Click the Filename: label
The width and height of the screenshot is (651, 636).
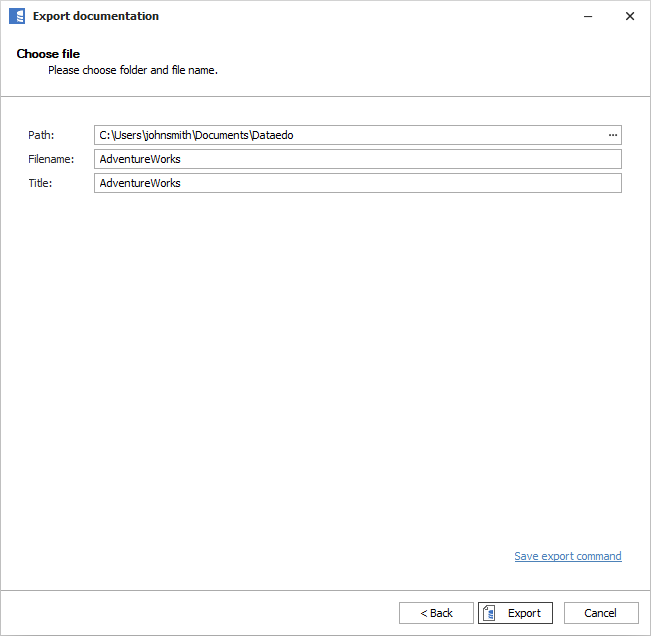pos(51,159)
